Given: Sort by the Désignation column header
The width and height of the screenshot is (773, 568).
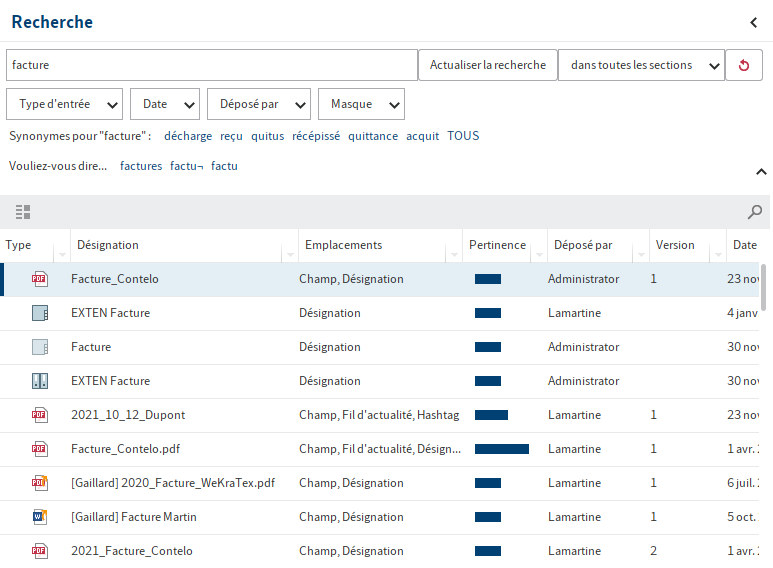Looking at the screenshot, I should coord(108,245).
